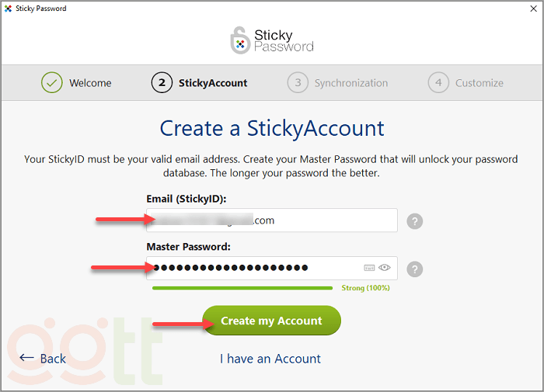Click the app icon in title bar
The height and width of the screenshot is (392, 544).
pyautogui.click(x=8, y=9)
